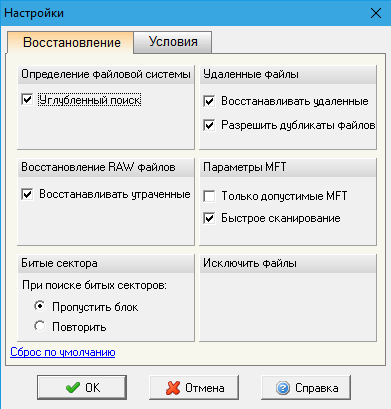Click the Сброс по умолчанию link
This screenshot has height=409, width=391.
pos(63,352)
